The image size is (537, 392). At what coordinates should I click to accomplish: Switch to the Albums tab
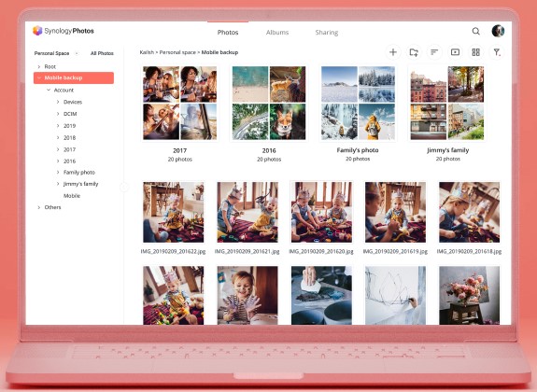pyautogui.click(x=277, y=32)
